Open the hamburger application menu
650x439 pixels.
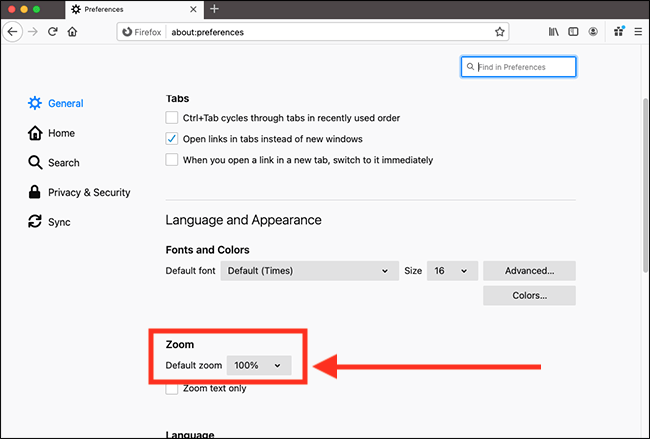pos(638,32)
